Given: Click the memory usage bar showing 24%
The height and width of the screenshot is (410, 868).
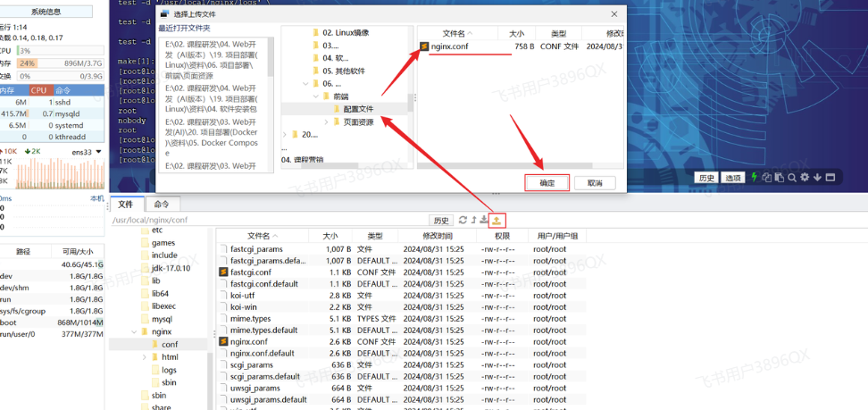Looking at the screenshot, I should point(60,63).
